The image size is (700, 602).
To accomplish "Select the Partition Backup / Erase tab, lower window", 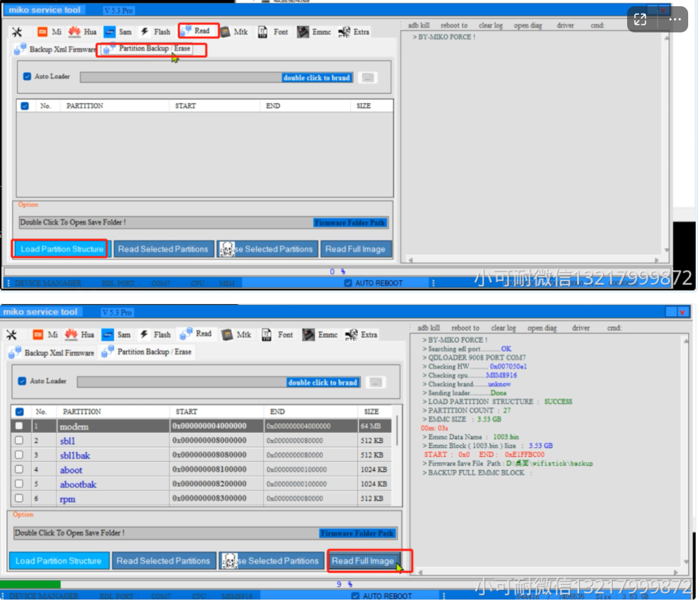I will coord(146,352).
